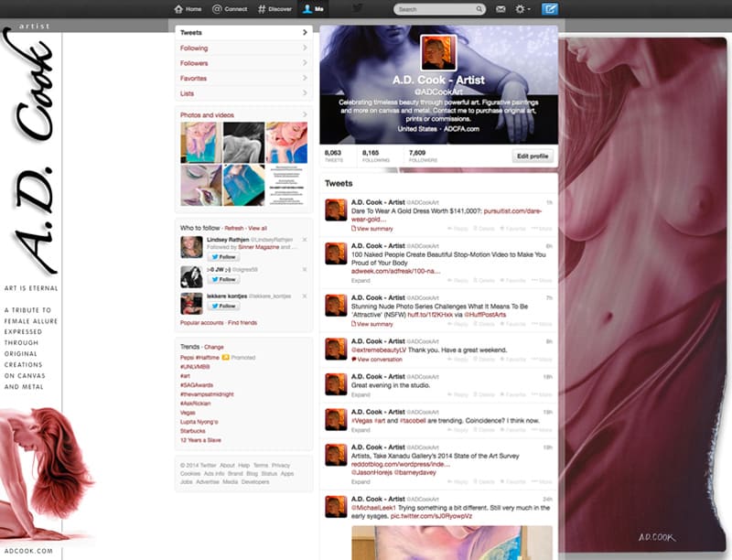Open Following list in sidebar
The image size is (732, 560).
coord(243,48)
